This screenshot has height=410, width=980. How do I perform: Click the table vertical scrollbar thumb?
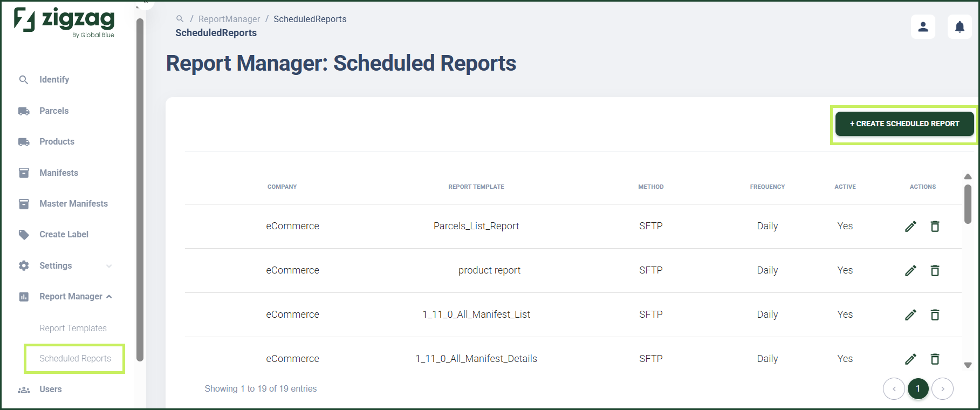968,204
